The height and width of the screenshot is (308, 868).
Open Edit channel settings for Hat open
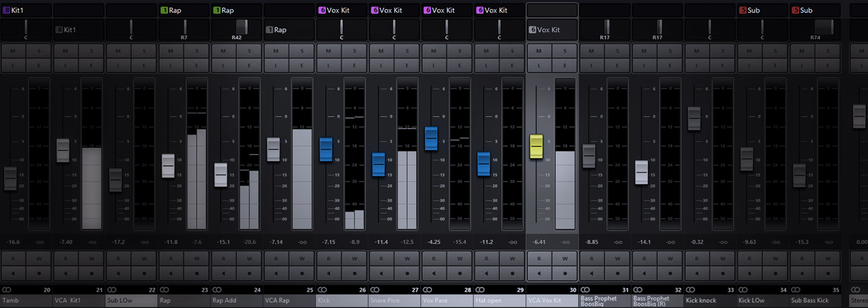[512, 65]
